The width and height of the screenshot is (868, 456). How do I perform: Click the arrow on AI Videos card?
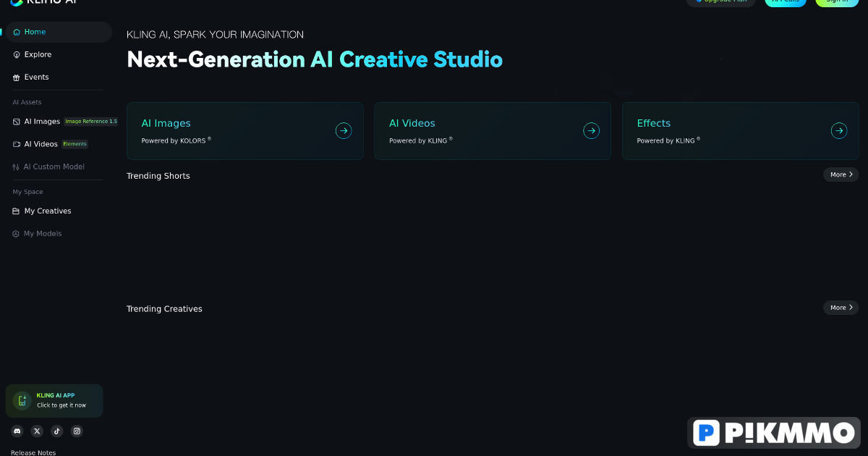592,130
